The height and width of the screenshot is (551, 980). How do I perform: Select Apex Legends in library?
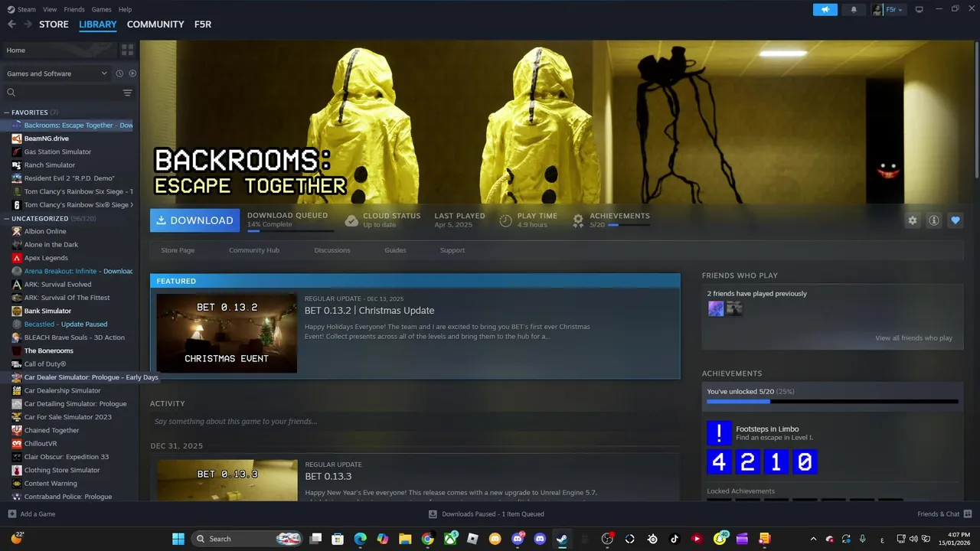coord(46,258)
